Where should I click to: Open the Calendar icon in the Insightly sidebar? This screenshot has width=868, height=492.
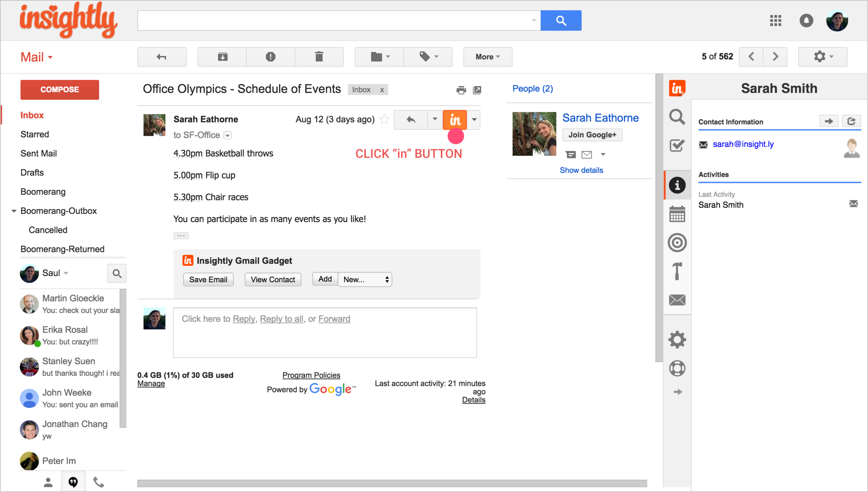(x=677, y=214)
